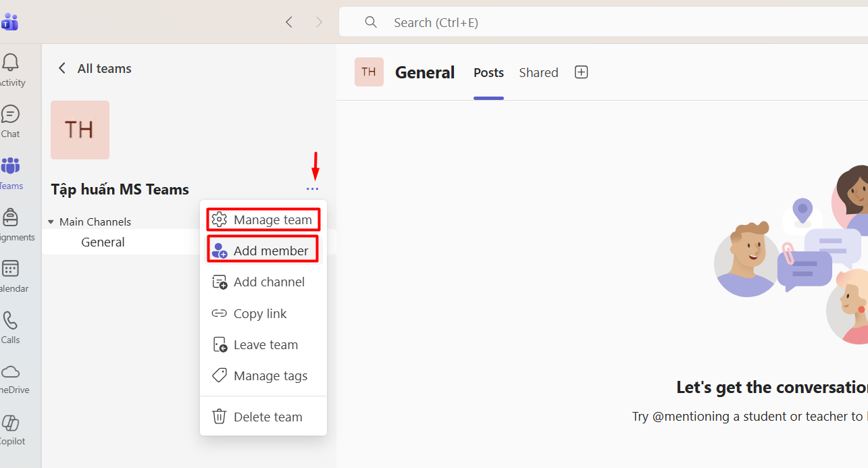Open the Calls phone icon
Screen dimensions: 868x468
pyautogui.click(x=10, y=320)
